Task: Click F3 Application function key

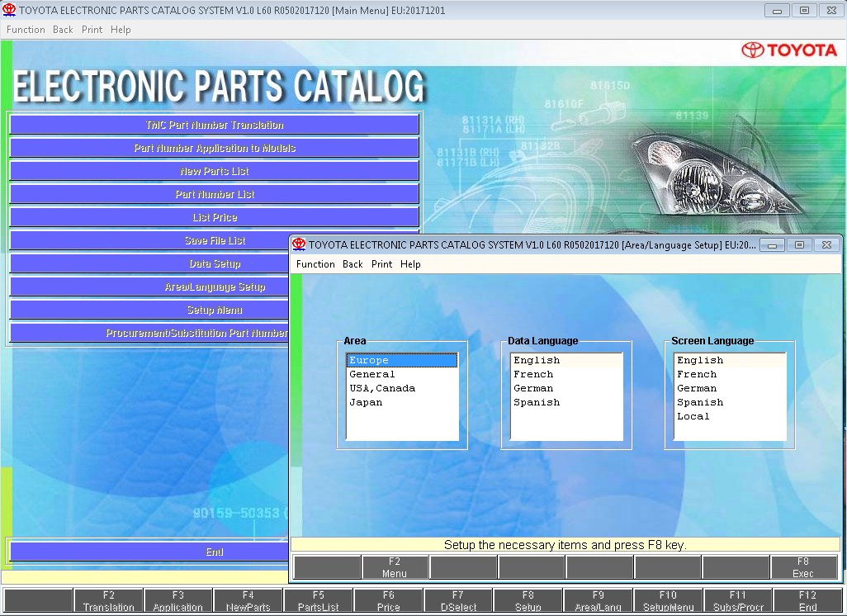Action: point(177,601)
